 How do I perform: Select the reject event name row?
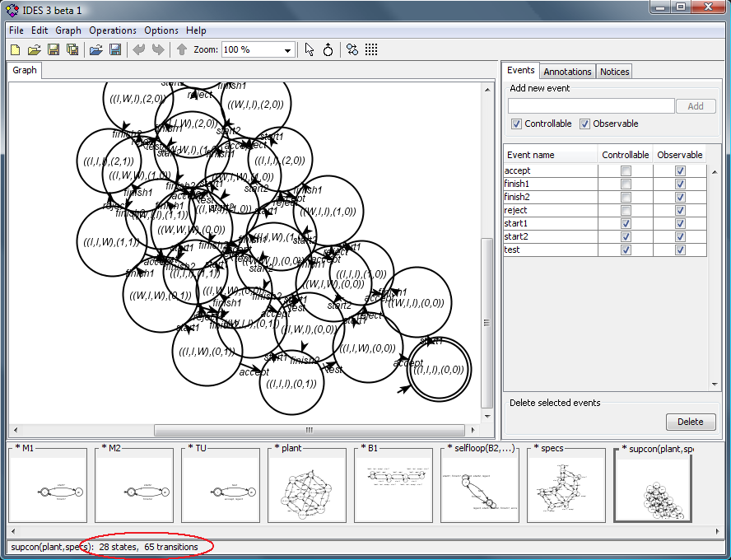point(550,210)
